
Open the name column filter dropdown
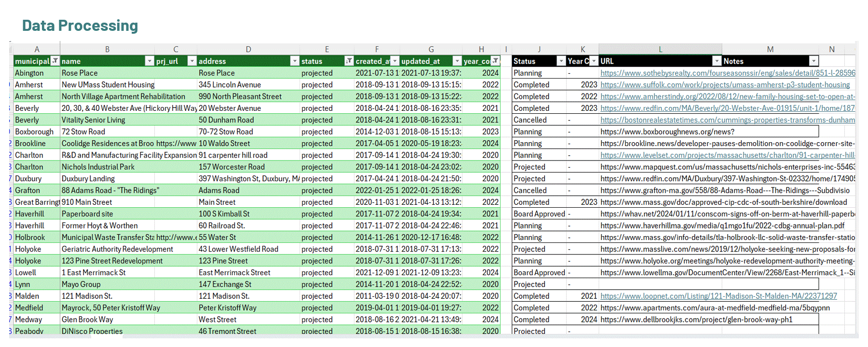149,61
